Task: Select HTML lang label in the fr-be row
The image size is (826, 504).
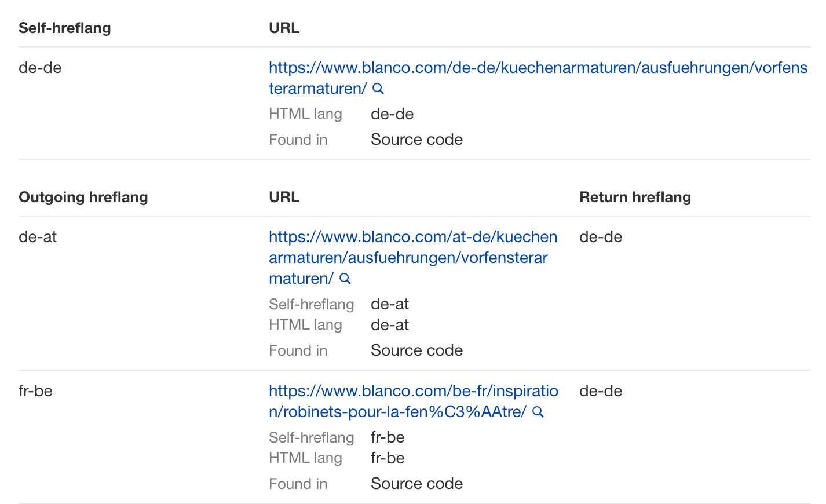Action: coord(305,458)
